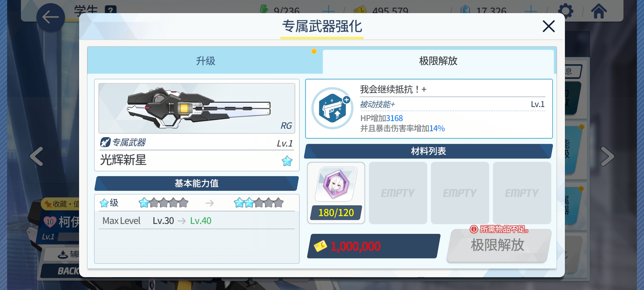The width and height of the screenshot is (644, 290).
Task: Tap the blue star beside 光辉新星
Action: pos(287,161)
